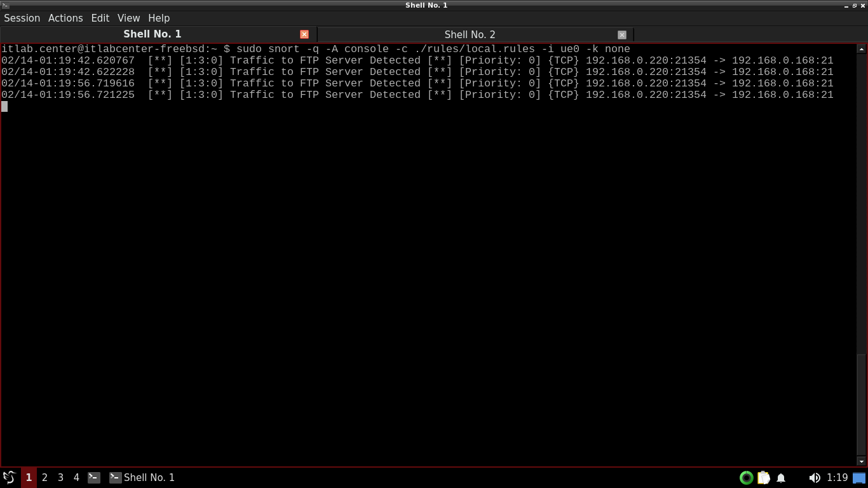Image resolution: width=868 pixels, height=488 pixels.
Task: Switch to the Shell No. 2 tab
Action: point(470,34)
